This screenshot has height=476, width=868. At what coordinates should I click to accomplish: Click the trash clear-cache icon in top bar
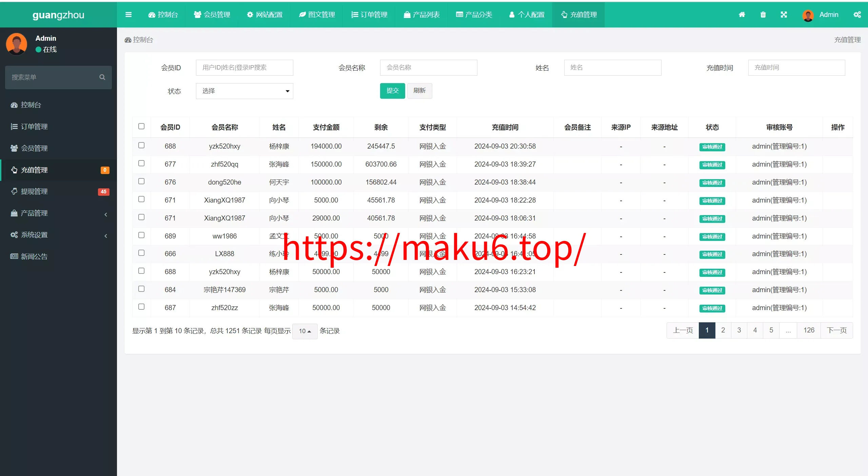click(763, 15)
